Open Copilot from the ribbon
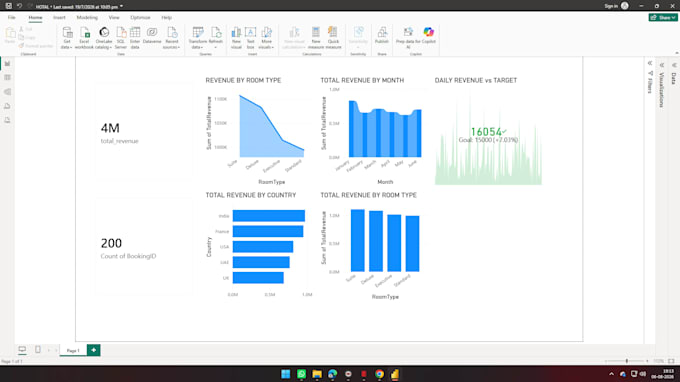 click(428, 36)
